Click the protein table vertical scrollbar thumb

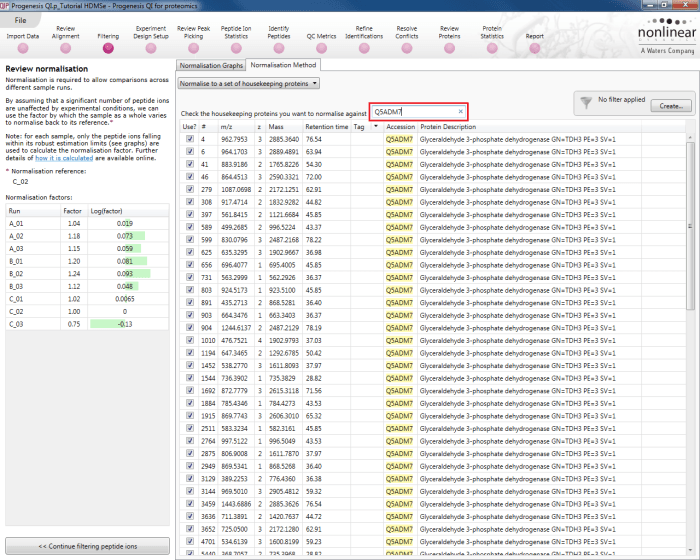690,226
